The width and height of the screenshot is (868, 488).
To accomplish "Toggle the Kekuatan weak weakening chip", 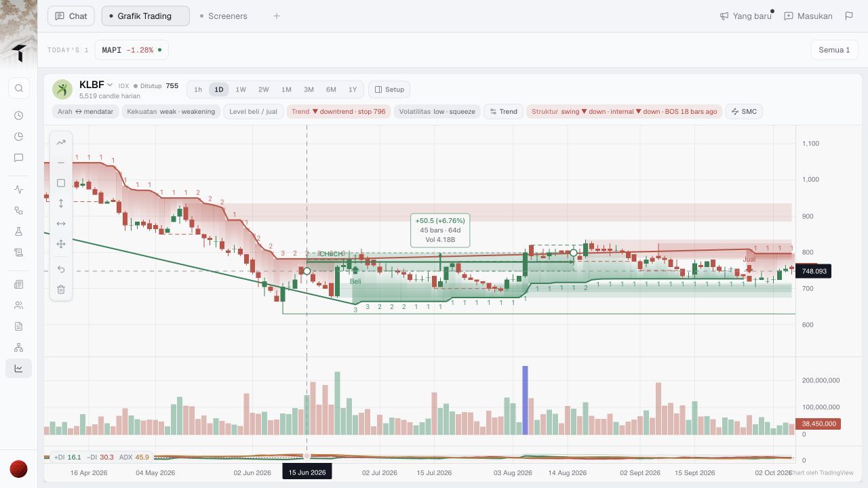I will tap(171, 112).
